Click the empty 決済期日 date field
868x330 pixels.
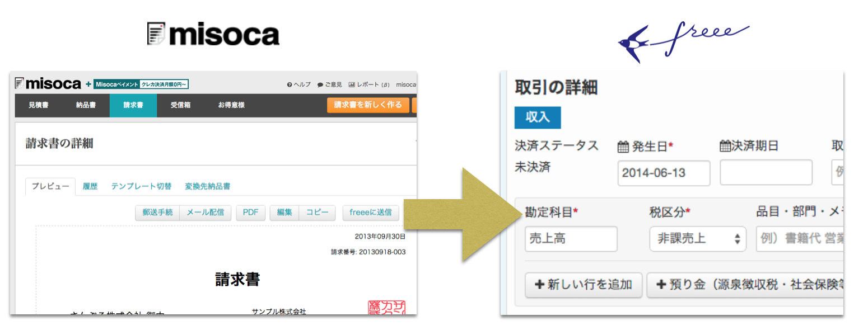766,173
